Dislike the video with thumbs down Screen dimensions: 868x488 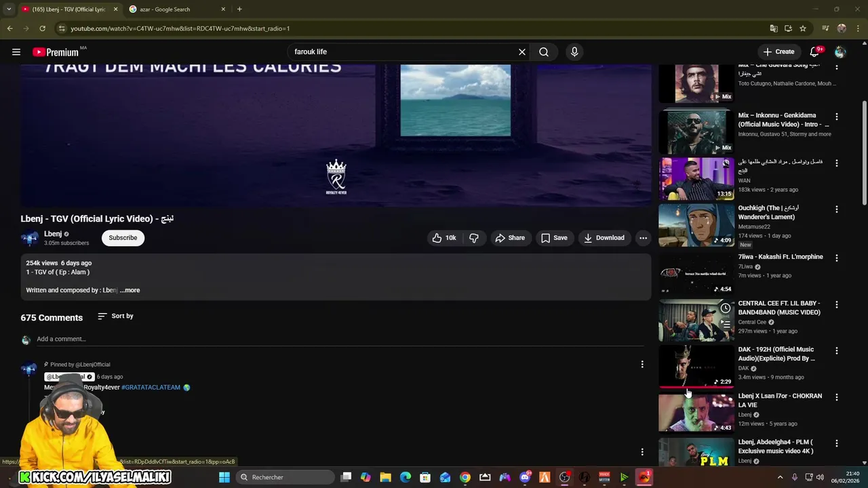[474, 238]
